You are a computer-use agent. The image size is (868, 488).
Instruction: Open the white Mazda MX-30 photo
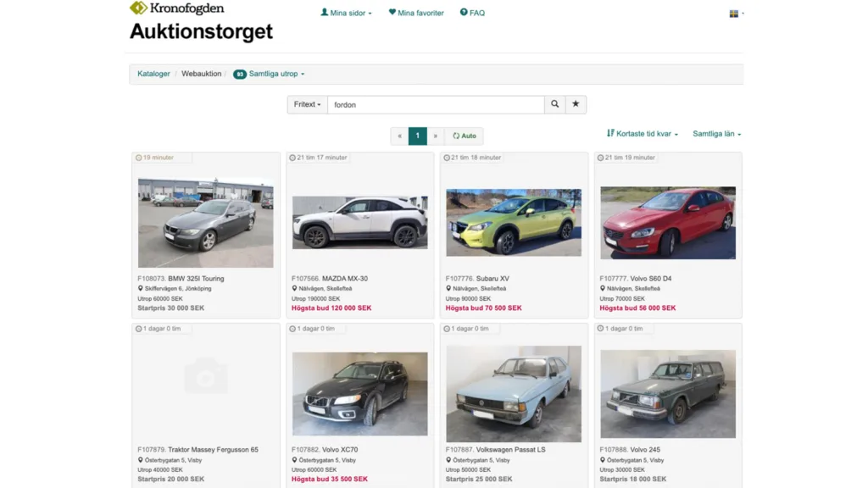pos(359,223)
